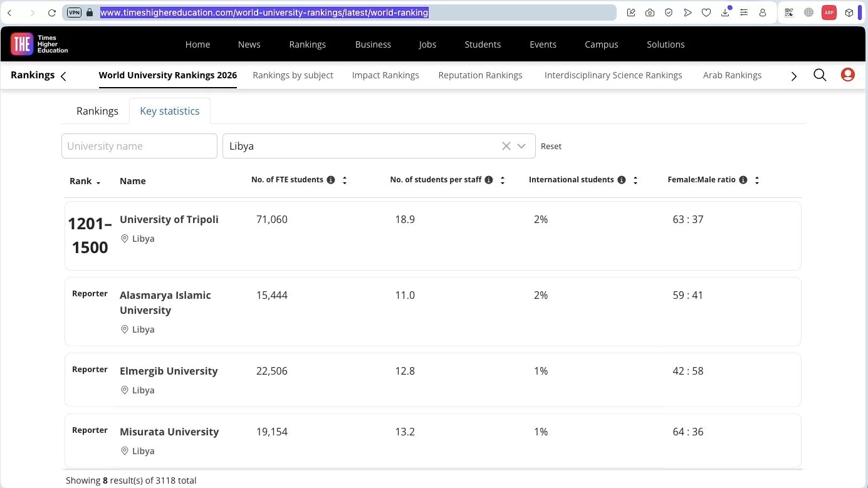Open the Jobs menu in top navigation

(x=427, y=44)
